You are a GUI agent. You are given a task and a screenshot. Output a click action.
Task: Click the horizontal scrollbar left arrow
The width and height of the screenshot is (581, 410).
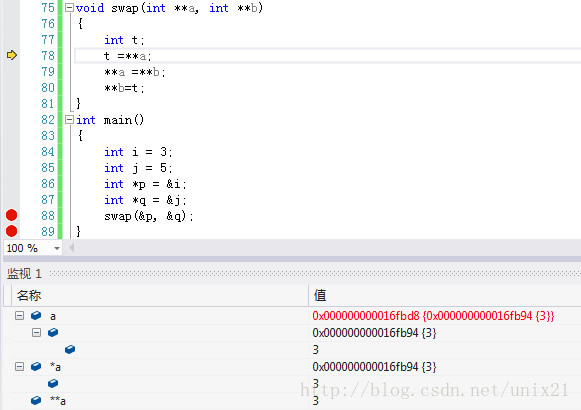pos(72,248)
